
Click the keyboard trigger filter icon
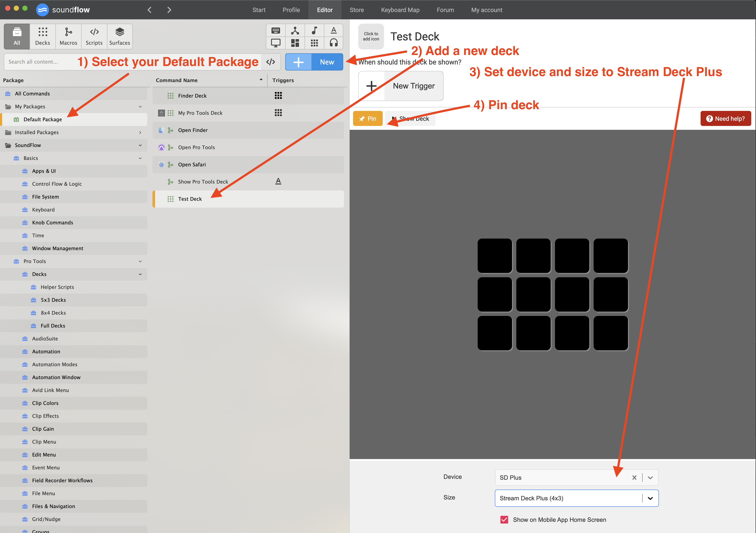click(276, 31)
